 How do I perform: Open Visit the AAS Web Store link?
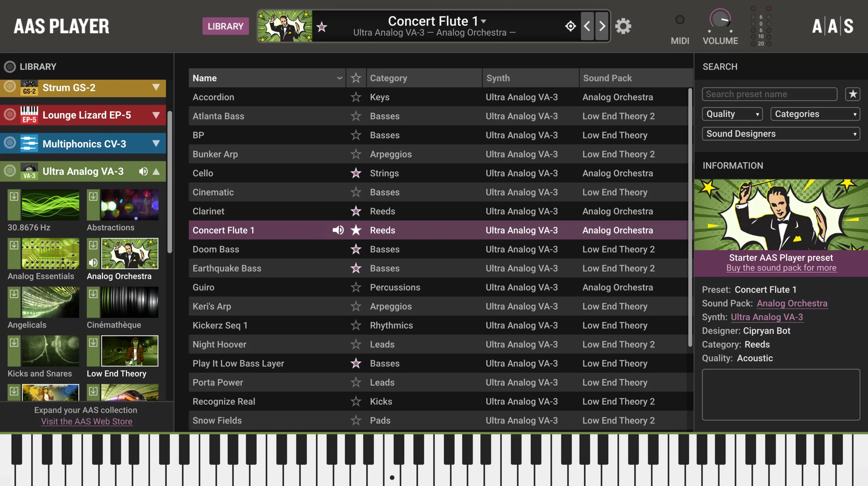point(87,422)
